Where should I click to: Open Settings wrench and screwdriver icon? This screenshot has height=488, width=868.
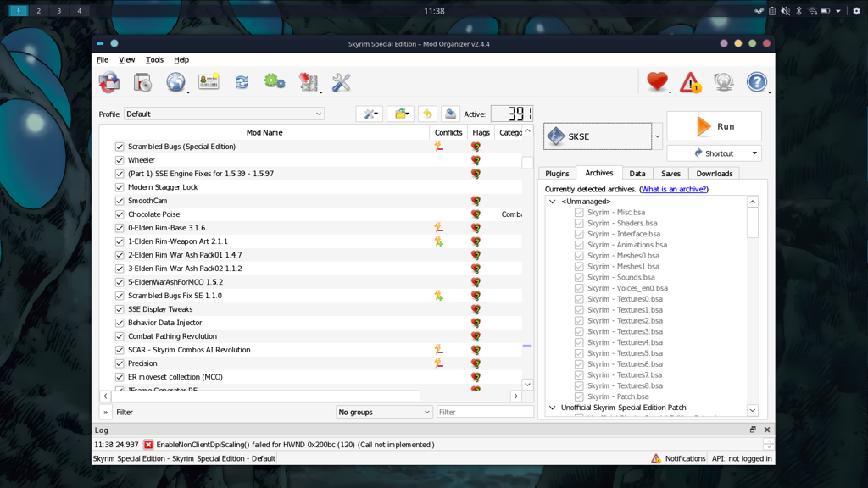coord(341,82)
